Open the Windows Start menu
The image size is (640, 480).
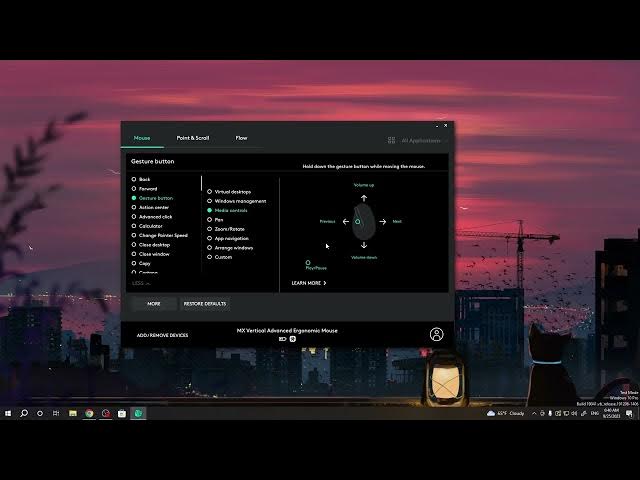[8, 413]
